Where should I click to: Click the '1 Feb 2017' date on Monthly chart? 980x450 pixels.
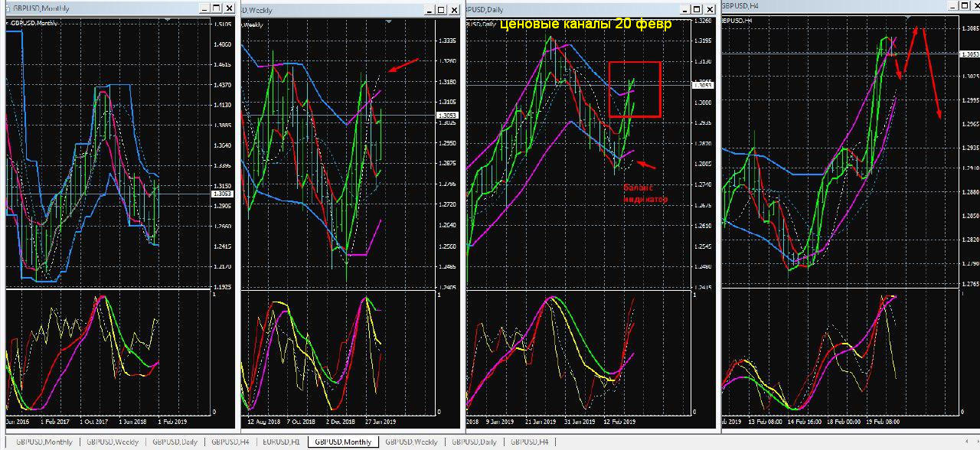(x=56, y=421)
